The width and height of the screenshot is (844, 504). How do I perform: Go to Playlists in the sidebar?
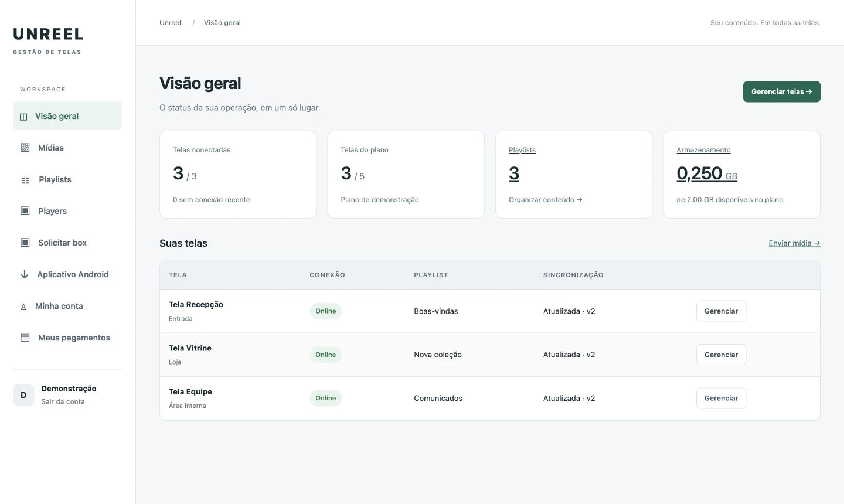click(x=67, y=179)
